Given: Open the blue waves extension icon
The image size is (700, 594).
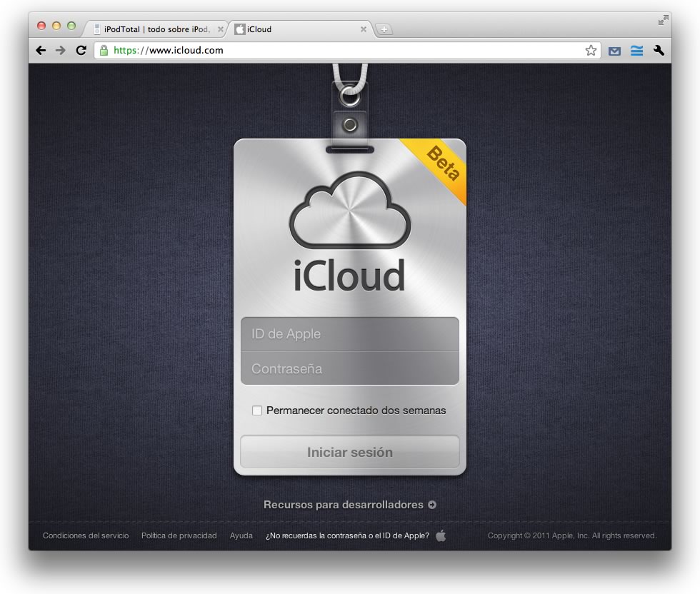Looking at the screenshot, I should 636,51.
